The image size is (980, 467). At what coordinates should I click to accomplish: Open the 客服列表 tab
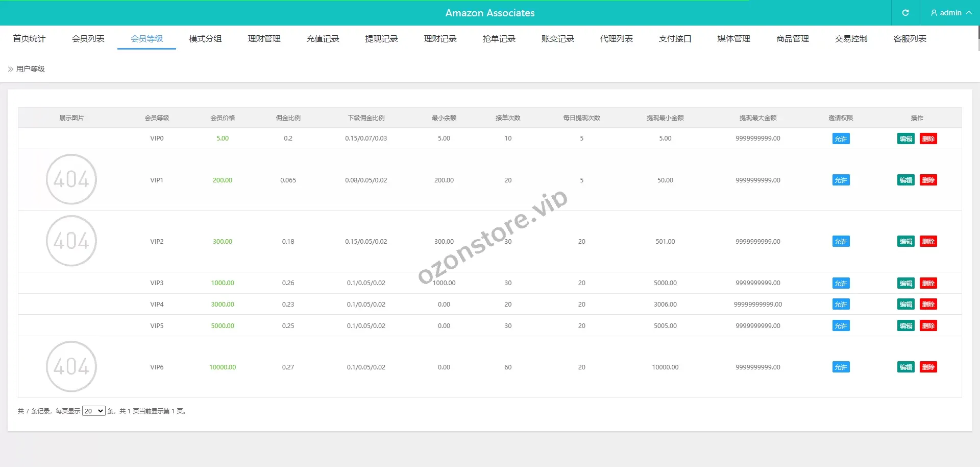tap(910, 39)
